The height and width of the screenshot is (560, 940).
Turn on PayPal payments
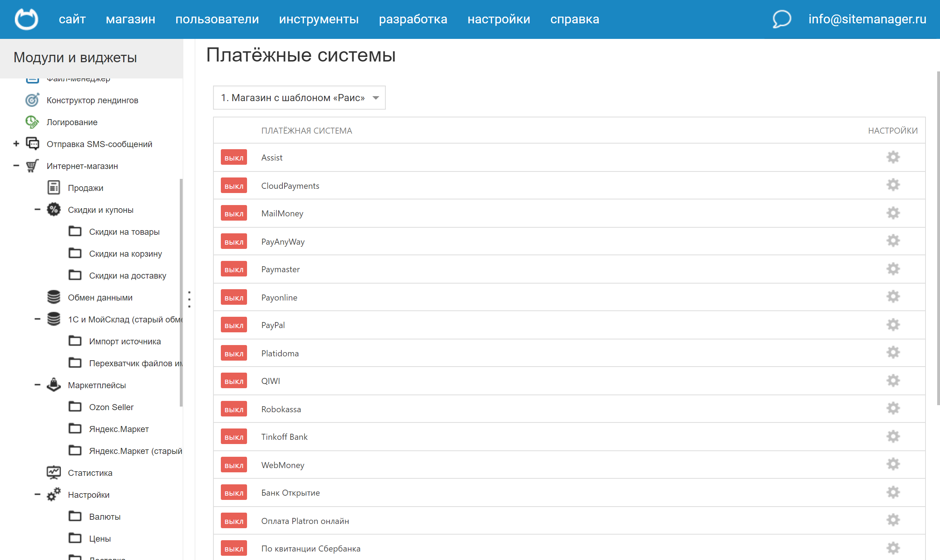tap(233, 325)
